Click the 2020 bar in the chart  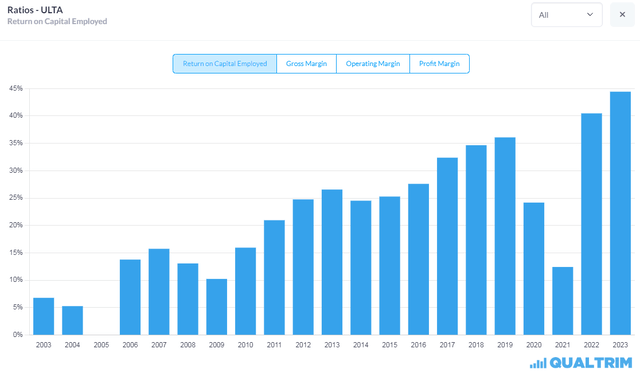tap(534, 269)
